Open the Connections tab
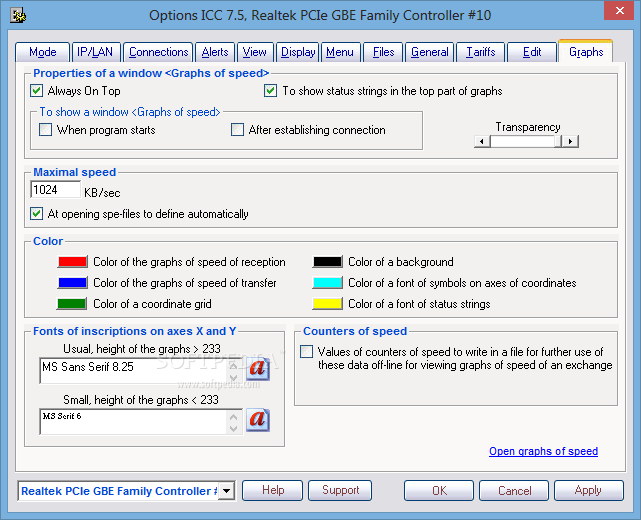This screenshot has width=641, height=520. pos(159,52)
